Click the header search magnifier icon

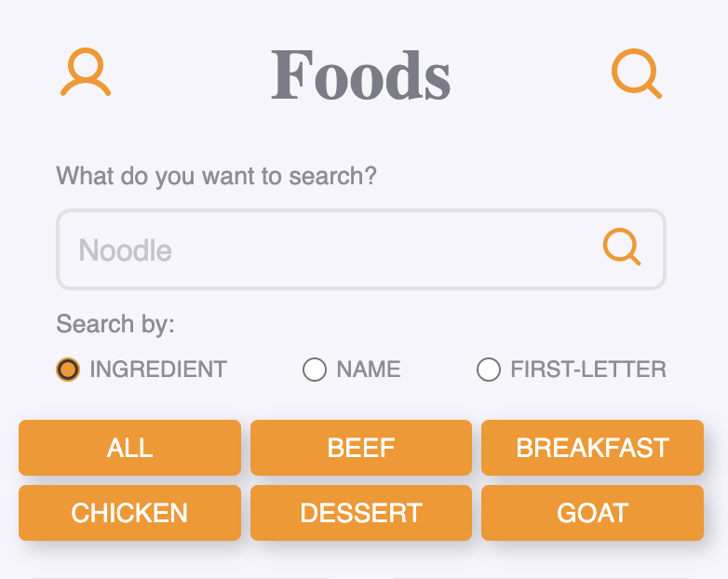(x=637, y=73)
